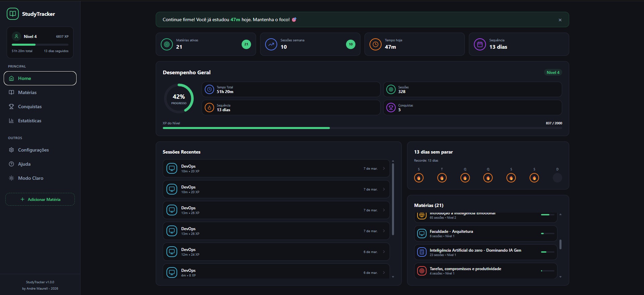Click the Tempo hoje clock icon
This screenshot has height=295, width=644.
point(376,44)
